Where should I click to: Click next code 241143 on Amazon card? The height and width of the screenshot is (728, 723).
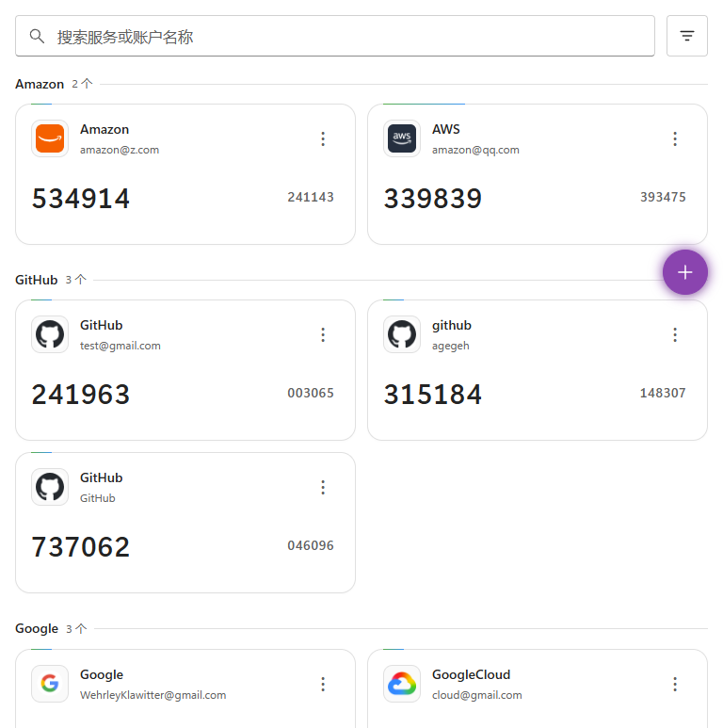[x=311, y=198]
